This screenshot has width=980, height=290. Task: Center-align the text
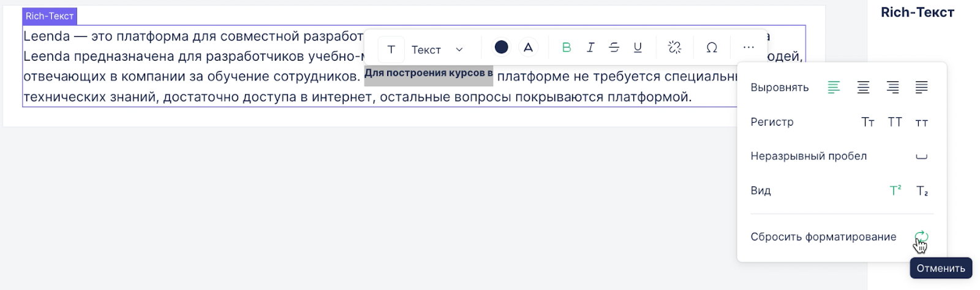[863, 88]
